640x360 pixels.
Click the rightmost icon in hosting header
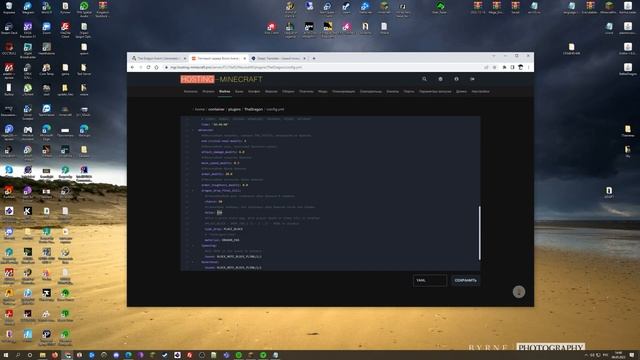tap(472, 79)
